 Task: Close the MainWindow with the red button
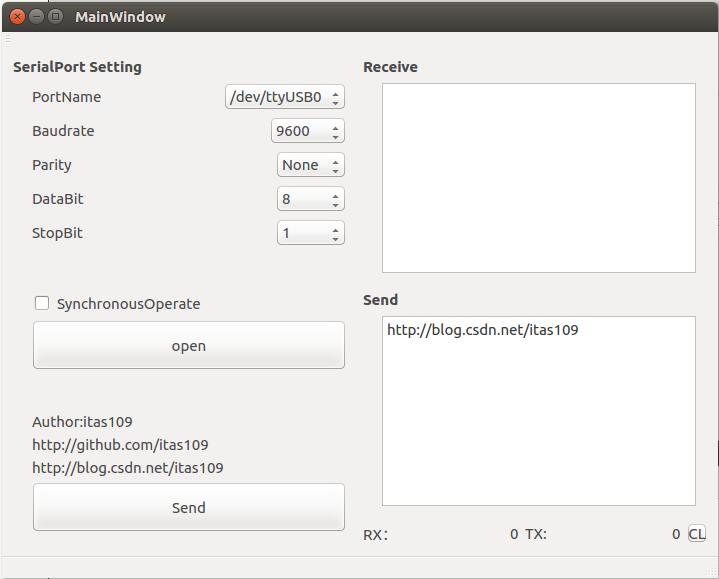(17, 17)
